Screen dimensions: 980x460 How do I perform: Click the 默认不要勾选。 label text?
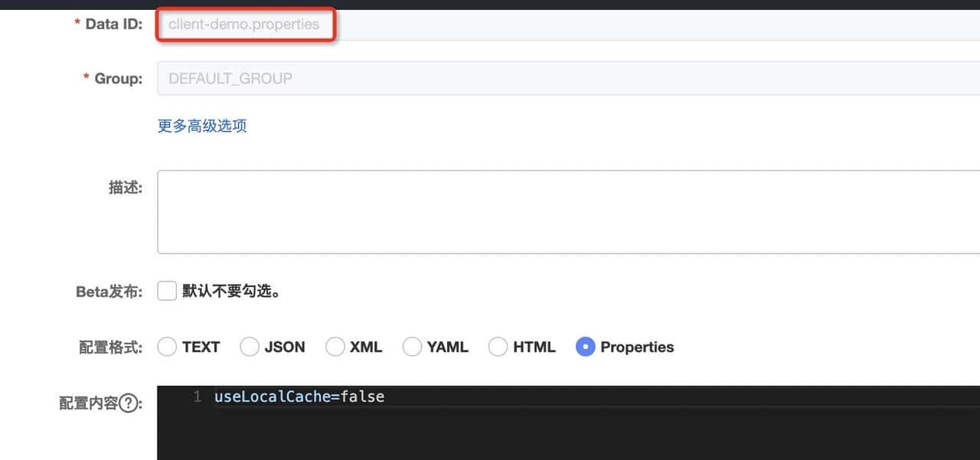click(x=231, y=291)
